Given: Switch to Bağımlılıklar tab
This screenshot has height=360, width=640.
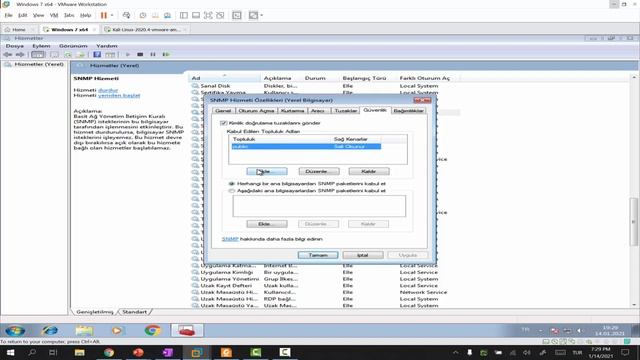Looking at the screenshot, I should 408,111.
